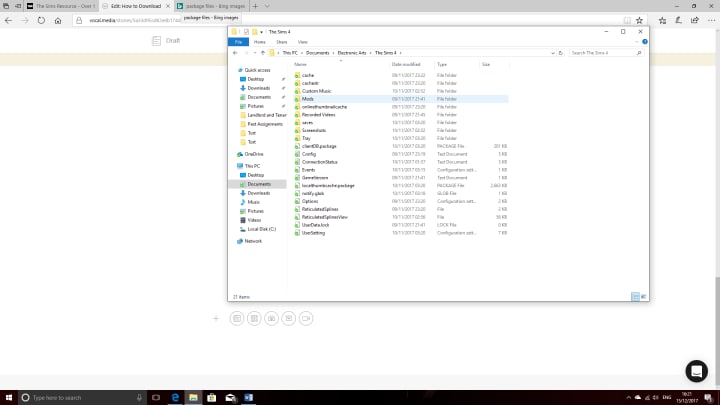Click Documents in the breadcrumb path
The image size is (720, 405).
click(317, 53)
